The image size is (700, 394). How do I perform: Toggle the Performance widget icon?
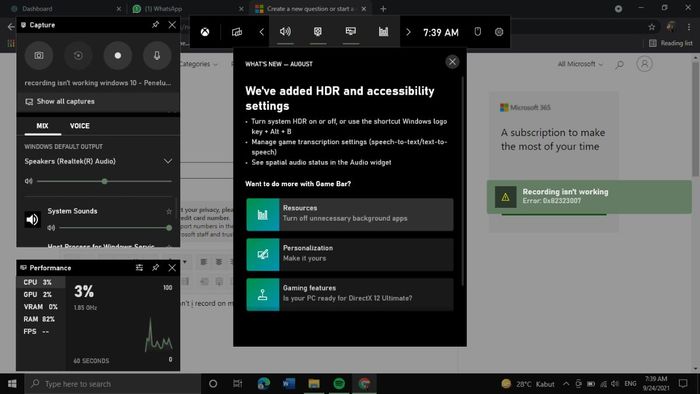tap(351, 32)
